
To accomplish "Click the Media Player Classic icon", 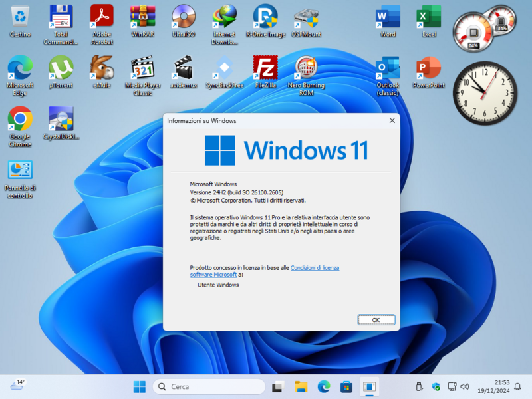I will point(142,76).
